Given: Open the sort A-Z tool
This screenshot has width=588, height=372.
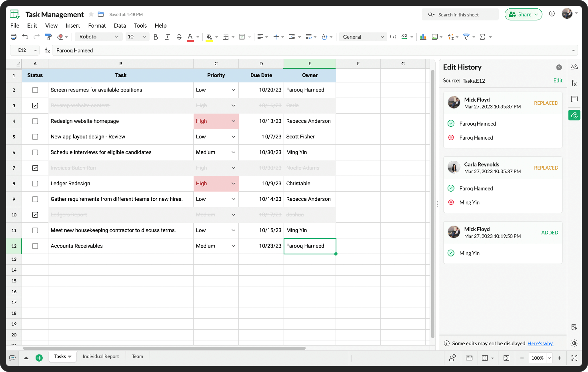Looking at the screenshot, I should point(451,37).
